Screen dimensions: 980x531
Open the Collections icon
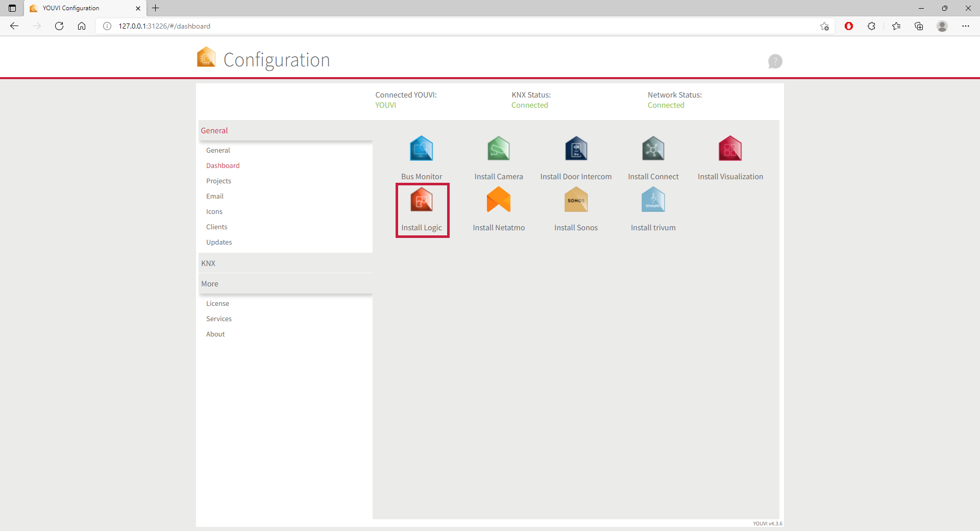click(x=919, y=26)
